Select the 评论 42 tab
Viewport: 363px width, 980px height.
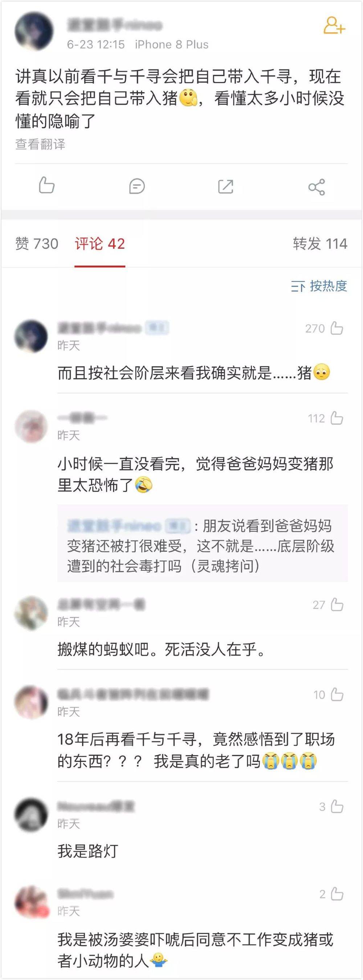100,243
